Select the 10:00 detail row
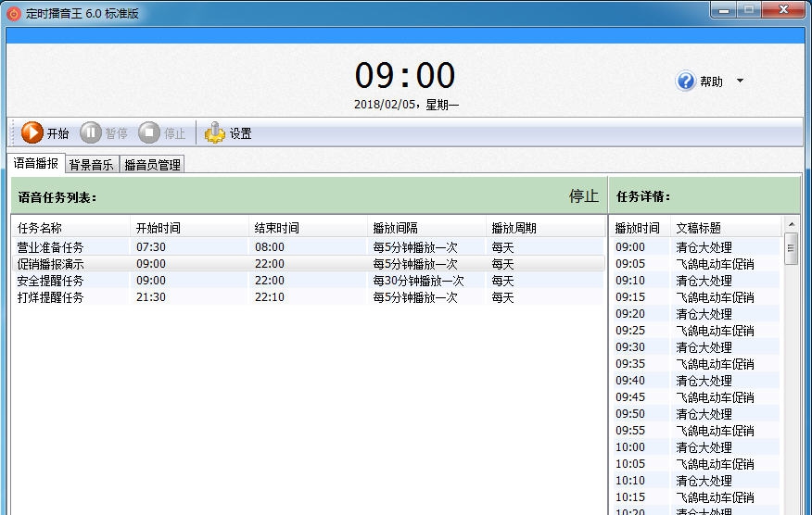 click(695, 446)
